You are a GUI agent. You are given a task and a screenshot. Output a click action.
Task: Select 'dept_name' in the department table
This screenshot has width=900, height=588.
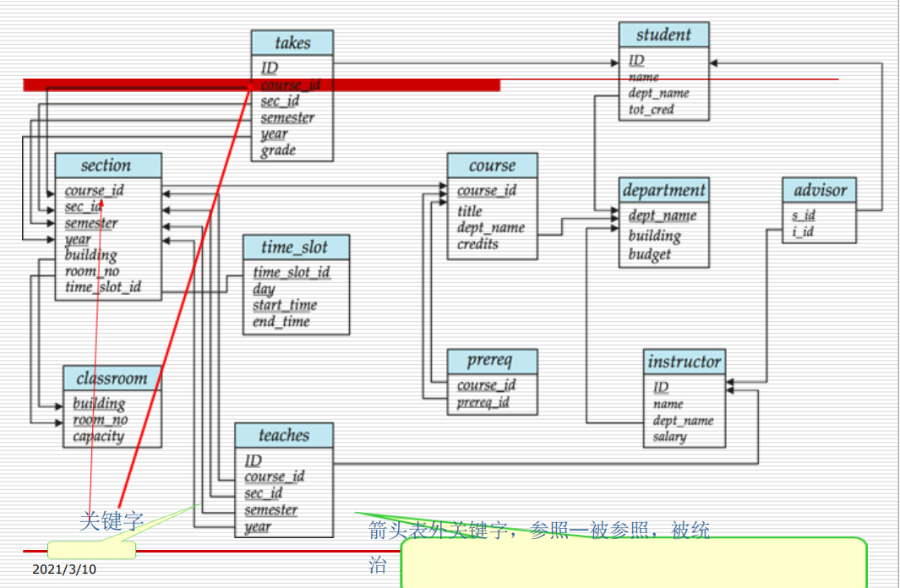click(x=663, y=215)
